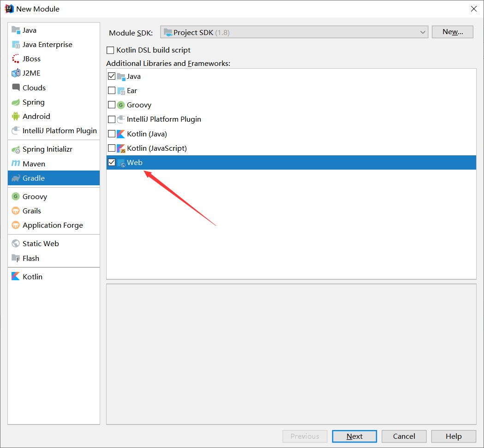The image size is (484, 448).
Task: Click the Java folder icon in sidebar
Action: click(16, 30)
